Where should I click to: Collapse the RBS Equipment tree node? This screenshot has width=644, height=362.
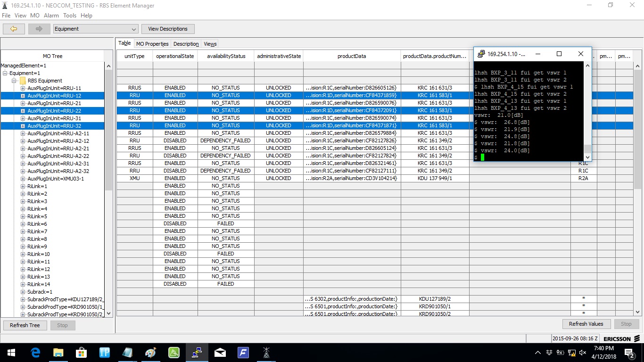pos(15,81)
